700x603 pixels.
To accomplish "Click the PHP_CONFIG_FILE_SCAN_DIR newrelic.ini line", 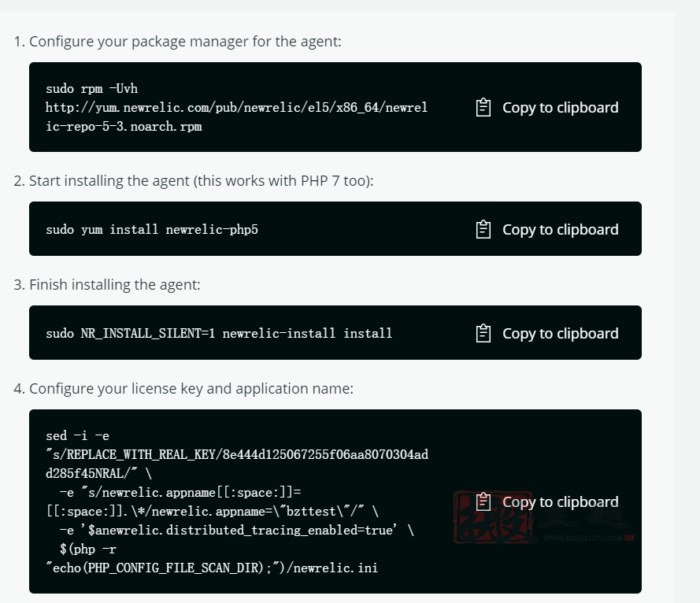I will (212, 568).
